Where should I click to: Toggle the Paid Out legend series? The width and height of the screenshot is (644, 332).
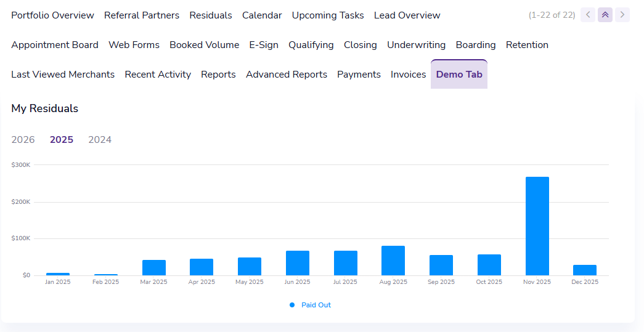(x=316, y=305)
